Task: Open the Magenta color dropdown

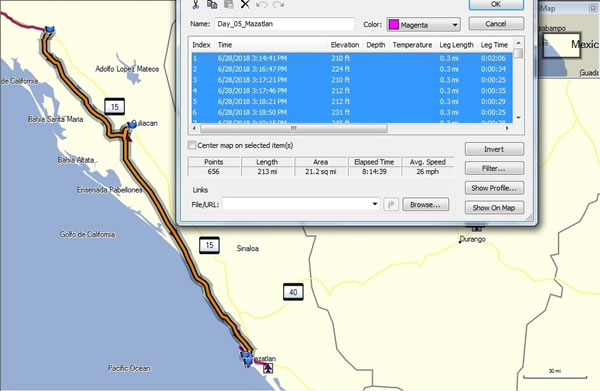Action: pyautogui.click(x=424, y=25)
